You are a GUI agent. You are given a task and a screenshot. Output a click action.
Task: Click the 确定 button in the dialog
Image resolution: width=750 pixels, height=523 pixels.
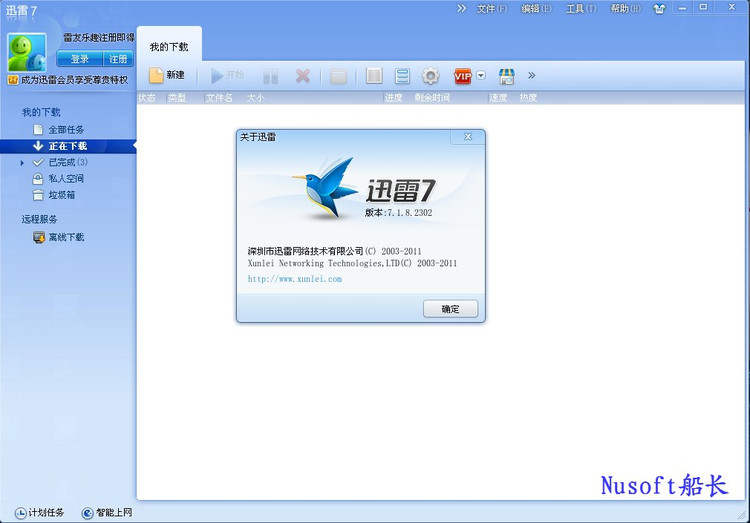450,309
